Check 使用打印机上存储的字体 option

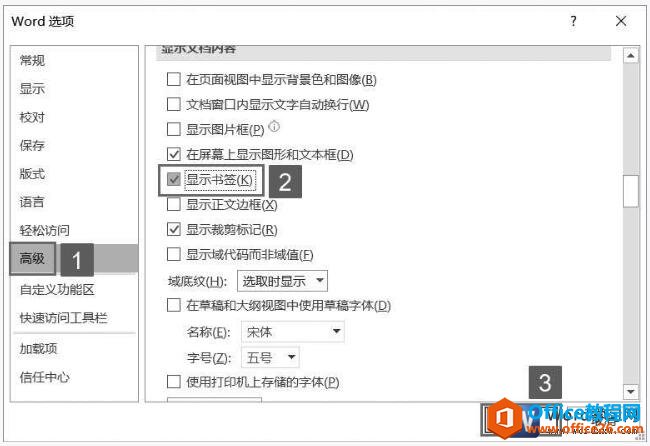click(x=174, y=381)
